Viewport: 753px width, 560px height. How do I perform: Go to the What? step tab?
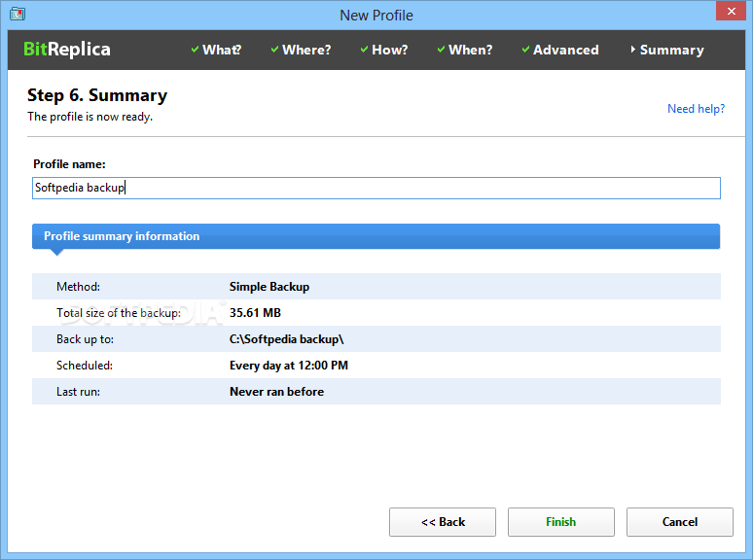coord(216,50)
